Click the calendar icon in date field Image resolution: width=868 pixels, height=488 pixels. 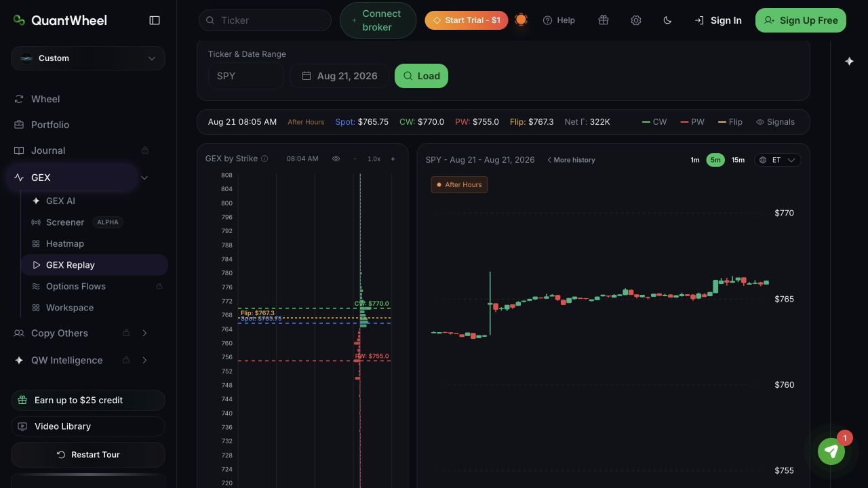[x=307, y=76]
